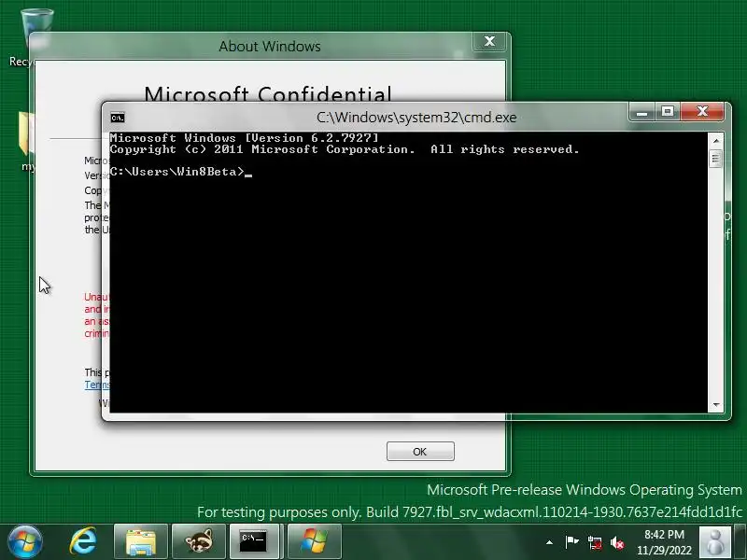This screenshot has height=560, width=747.
Task: Open the Windows Start orb
Action: (x=25, y=541)
